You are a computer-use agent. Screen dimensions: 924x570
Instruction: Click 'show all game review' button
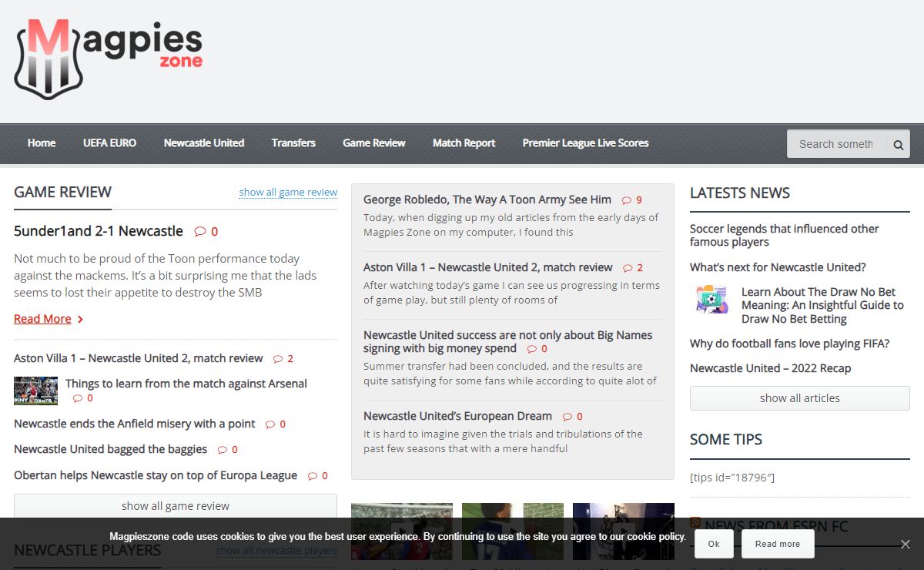tap(176, 506)
